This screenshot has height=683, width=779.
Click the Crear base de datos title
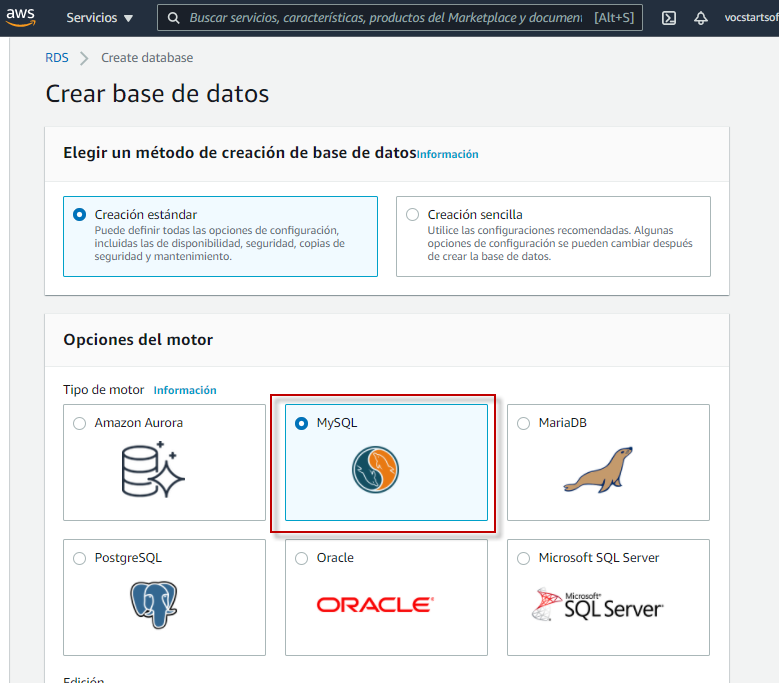point(157,93)
